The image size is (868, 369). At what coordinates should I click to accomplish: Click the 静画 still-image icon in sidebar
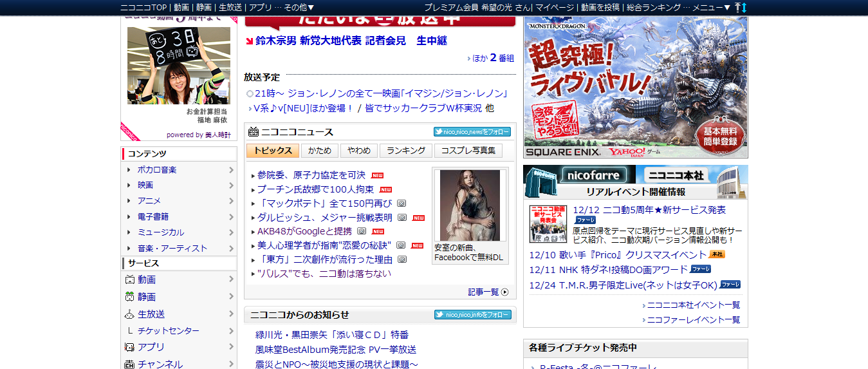click(129, 297)
